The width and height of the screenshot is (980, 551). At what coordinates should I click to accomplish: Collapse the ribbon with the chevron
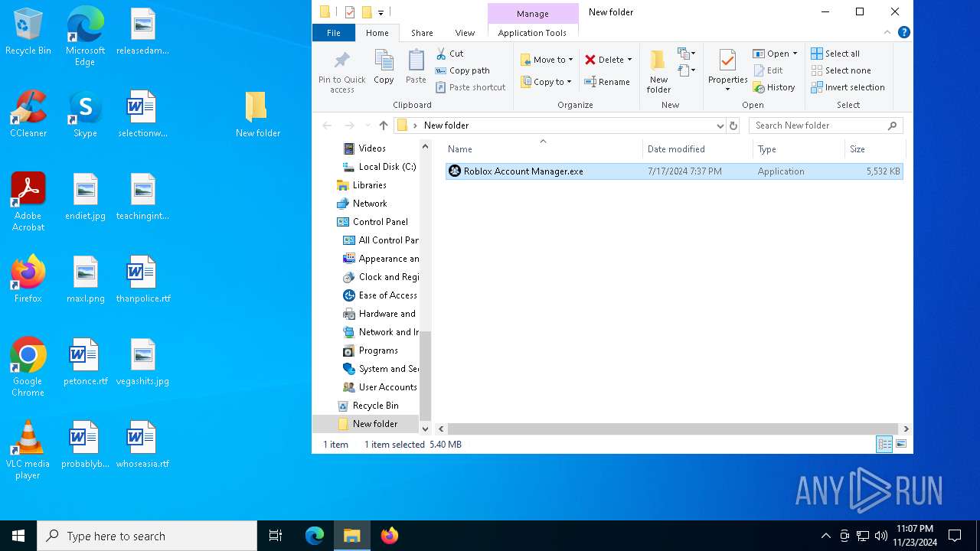[x=887, y=32]
